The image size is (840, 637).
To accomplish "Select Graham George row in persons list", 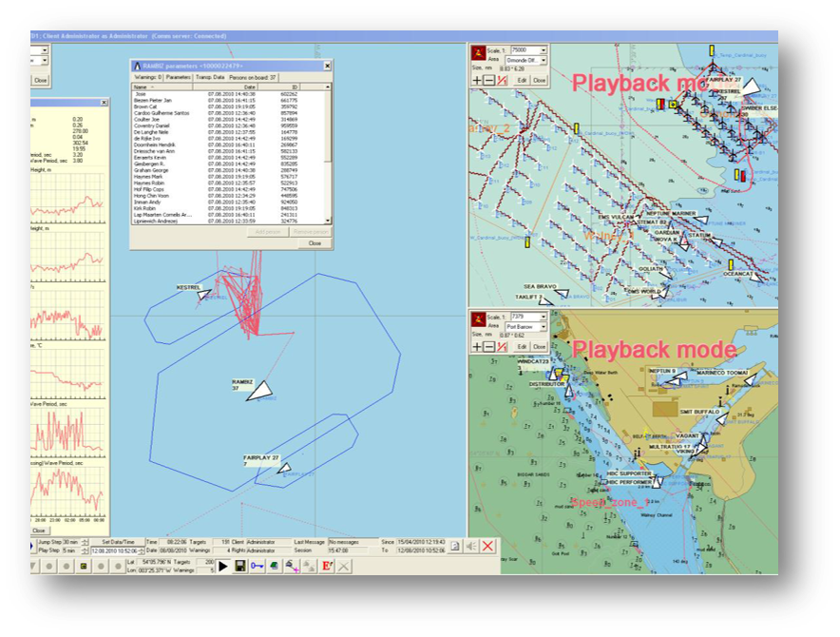I will pyautogui.click(x=152, y=169).
